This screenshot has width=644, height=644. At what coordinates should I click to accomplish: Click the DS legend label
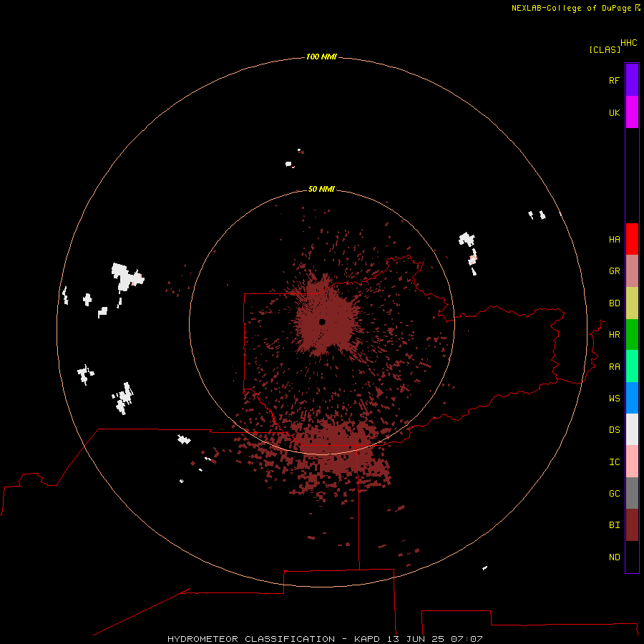pos(614,430)
